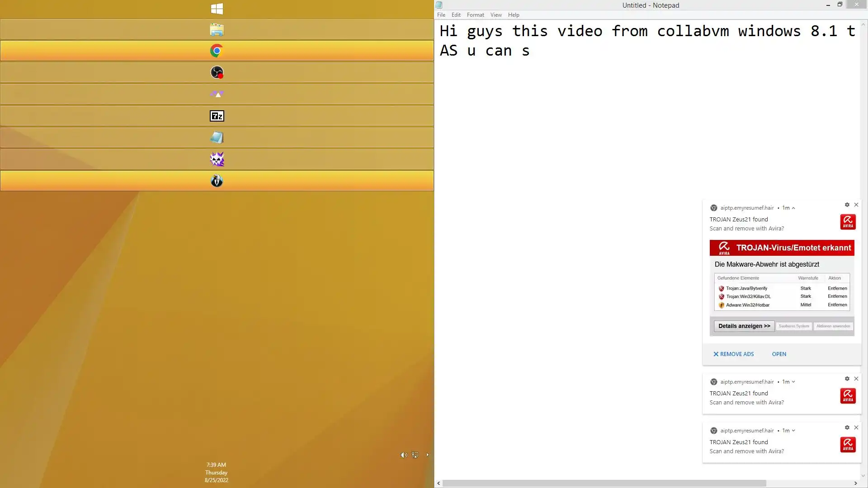This screenshot has height=488, width=868.
Task: Click OPEN on the Avira notification
Action: [779, 354]
